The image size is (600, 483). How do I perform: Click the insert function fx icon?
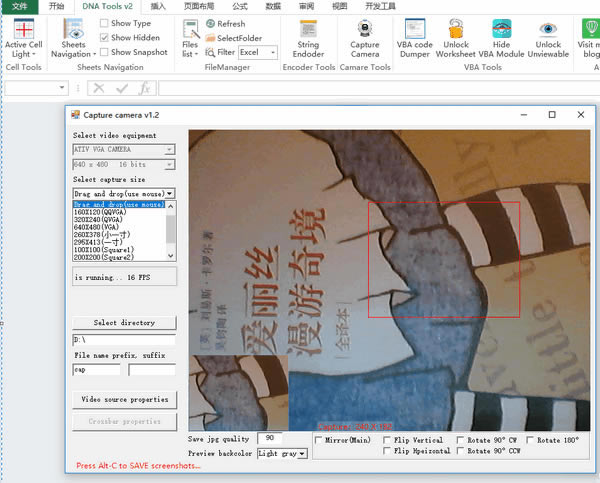(145, 88)
